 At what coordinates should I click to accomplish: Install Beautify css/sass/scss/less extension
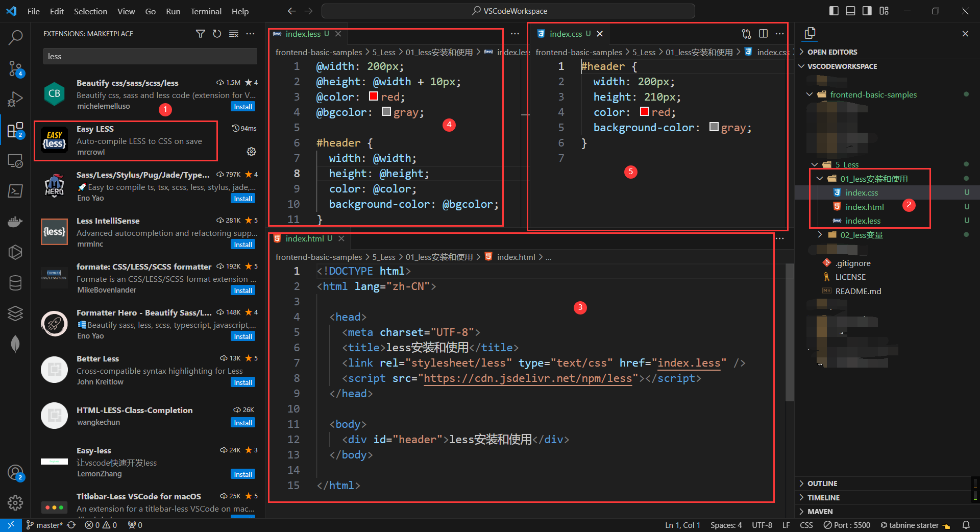click(243, 107)
